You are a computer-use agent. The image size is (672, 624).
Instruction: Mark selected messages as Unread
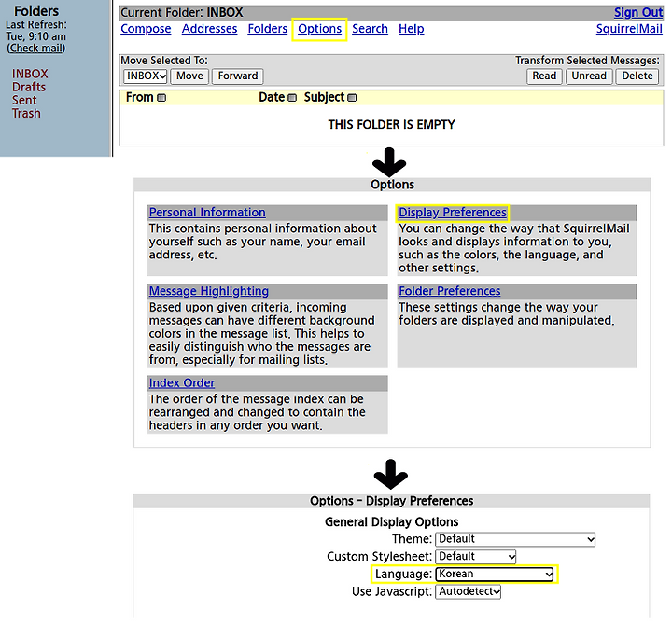(x=589, y=76)
